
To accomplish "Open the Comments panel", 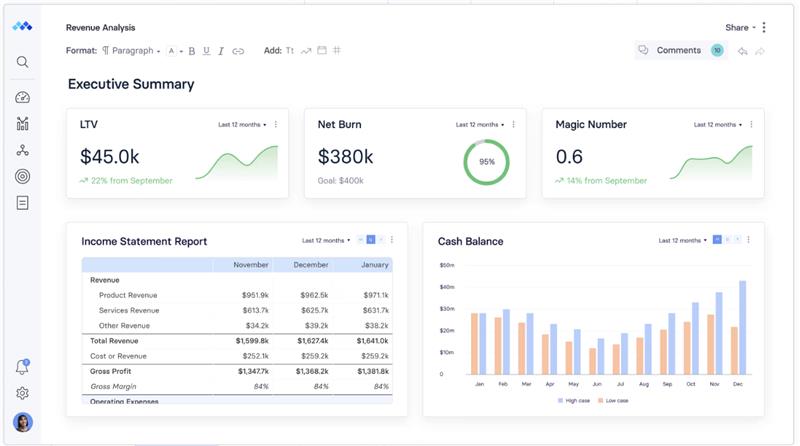I will click(x=670, y=51).
